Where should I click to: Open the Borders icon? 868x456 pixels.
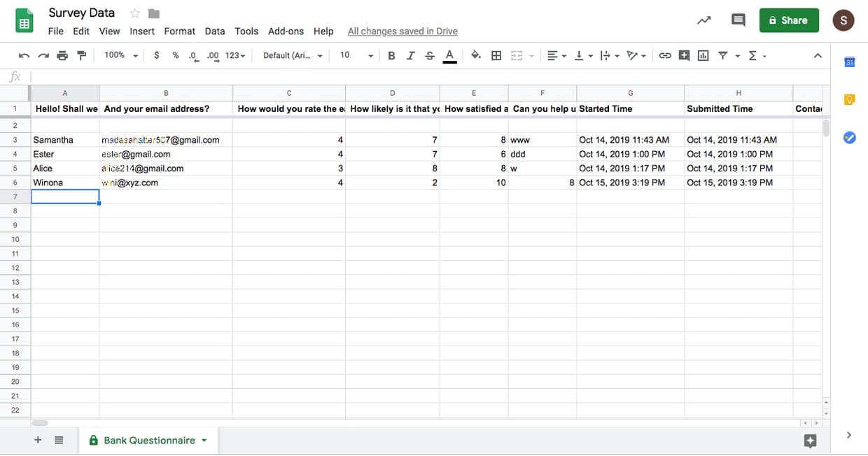click(x=496, y=55)
